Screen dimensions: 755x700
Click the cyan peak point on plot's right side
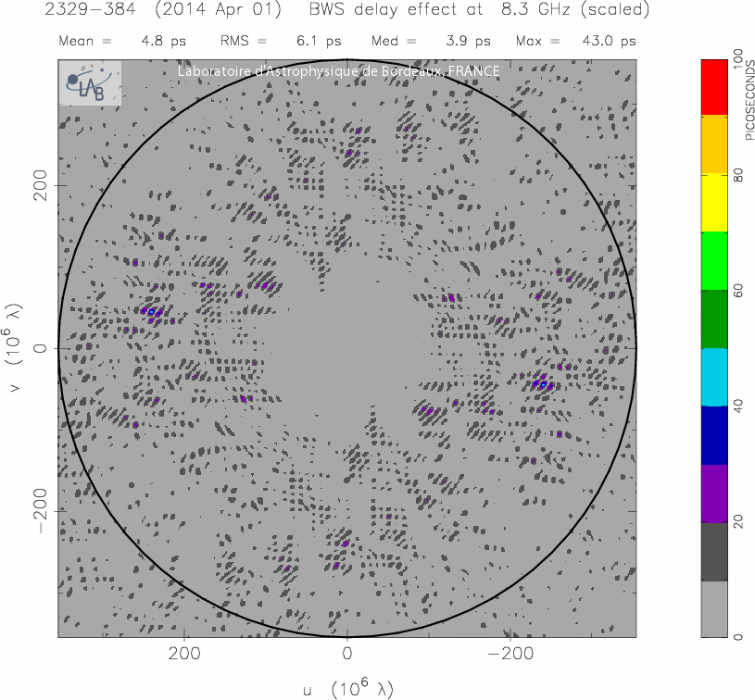pos(543,384)
